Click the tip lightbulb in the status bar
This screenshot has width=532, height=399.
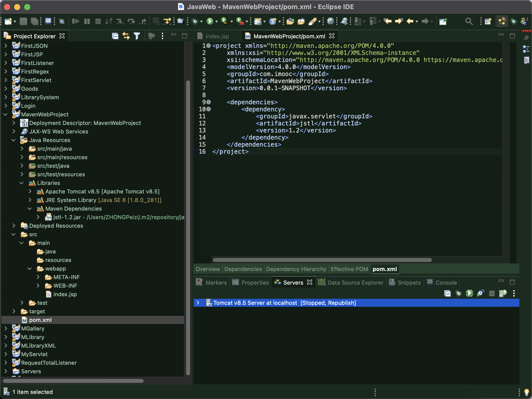(526, 392)
